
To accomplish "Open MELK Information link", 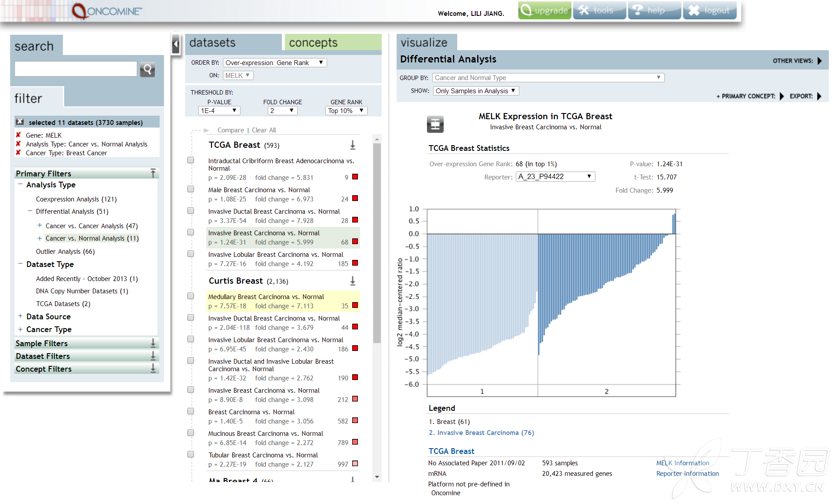I will coord(682,463).
